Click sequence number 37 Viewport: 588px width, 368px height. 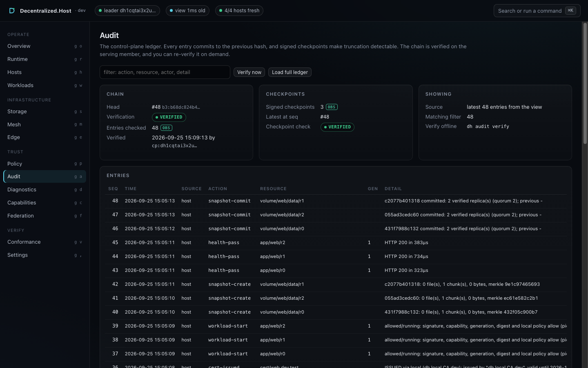115,354
